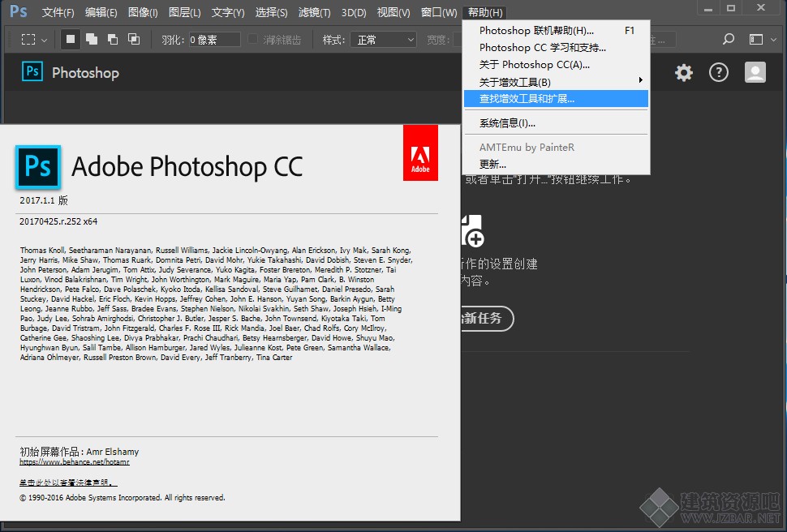The image size is (787, 532).
Task: Click the feather value input field
Action: point(214,40)
